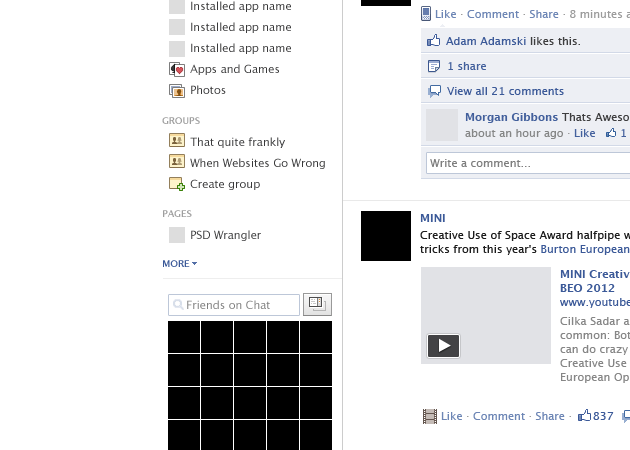Screen dimensions: 630x450
Task: Like the top post
Action: (446, 14)
